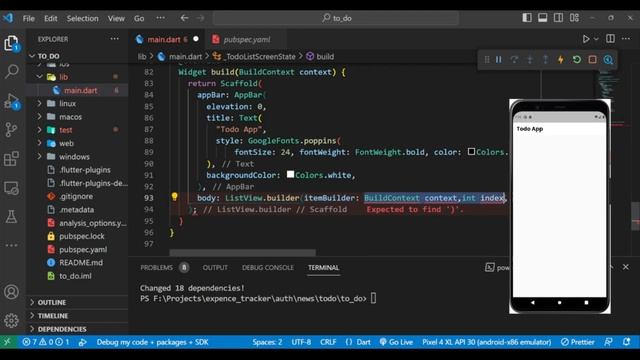Click the color swatch on line 89
The height and width of the screenshot is (360, 640).
click(471, 151)
